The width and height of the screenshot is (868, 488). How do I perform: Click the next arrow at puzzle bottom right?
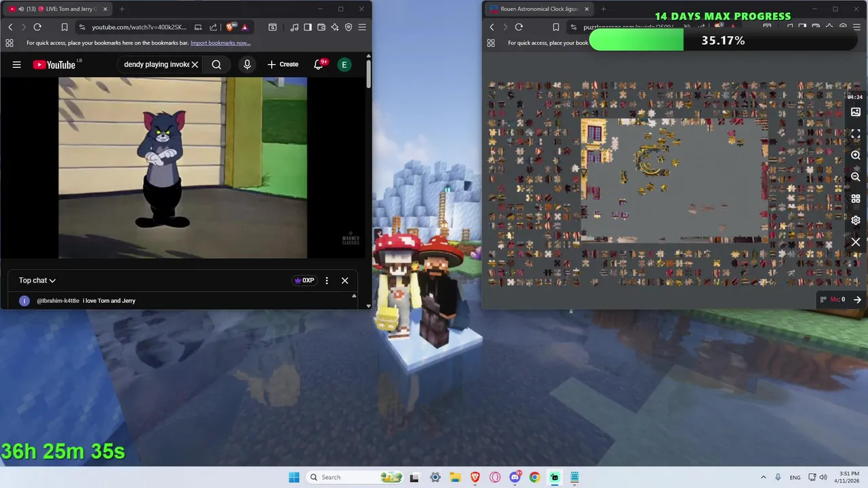[x=857, y=300]
